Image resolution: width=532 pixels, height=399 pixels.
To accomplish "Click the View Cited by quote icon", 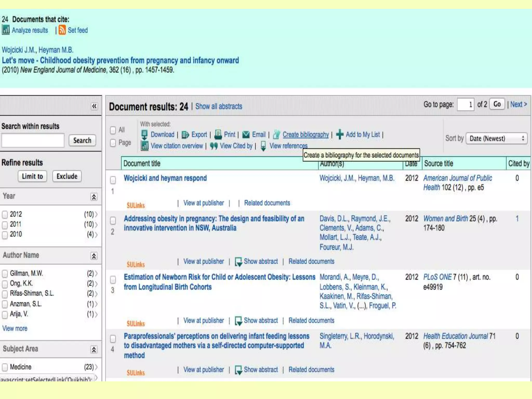I will 214,146.
